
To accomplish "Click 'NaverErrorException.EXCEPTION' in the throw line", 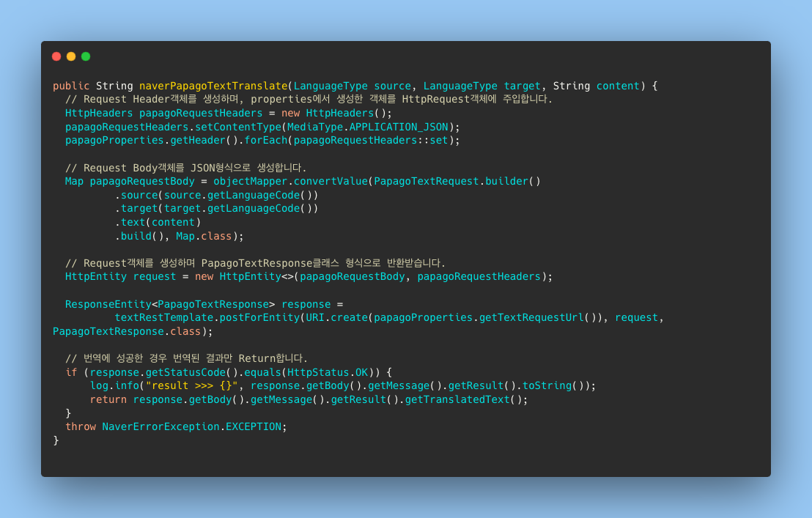I will [x=191, y=426].
